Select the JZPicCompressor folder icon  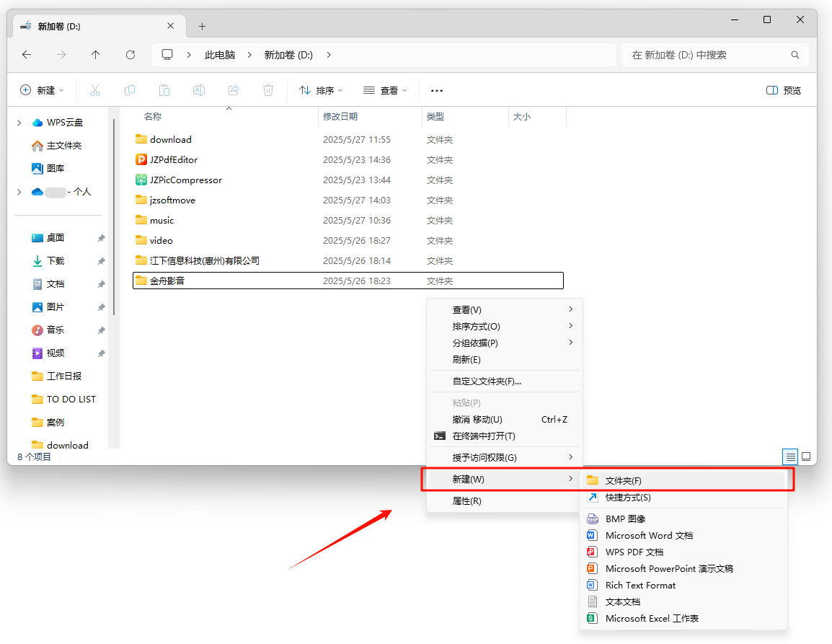coord(141,180)
